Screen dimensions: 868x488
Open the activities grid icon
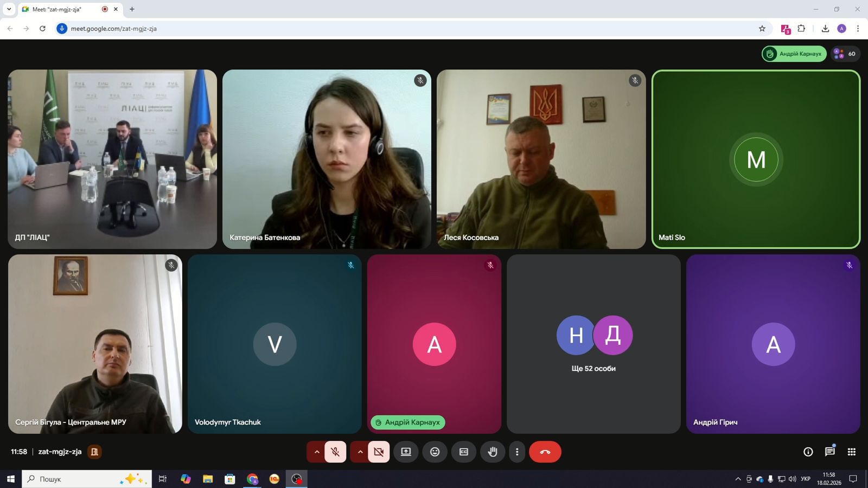(x=852, y=452)
